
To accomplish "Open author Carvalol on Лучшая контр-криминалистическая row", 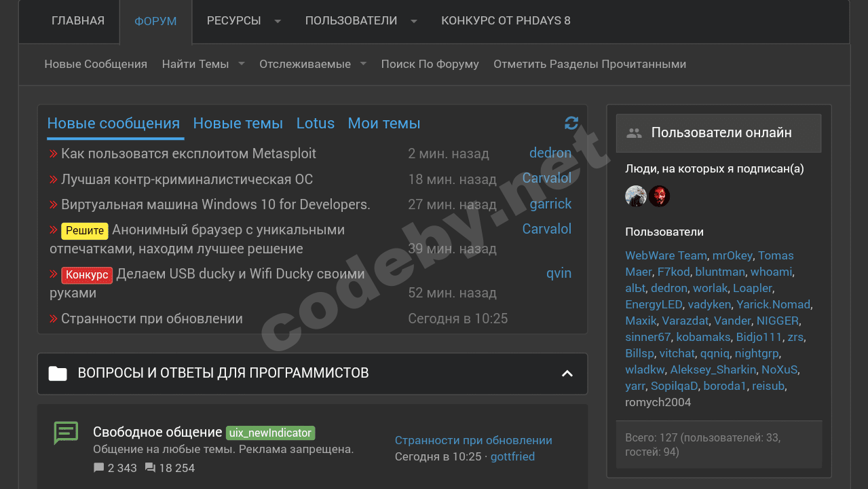I will (547, 178).
